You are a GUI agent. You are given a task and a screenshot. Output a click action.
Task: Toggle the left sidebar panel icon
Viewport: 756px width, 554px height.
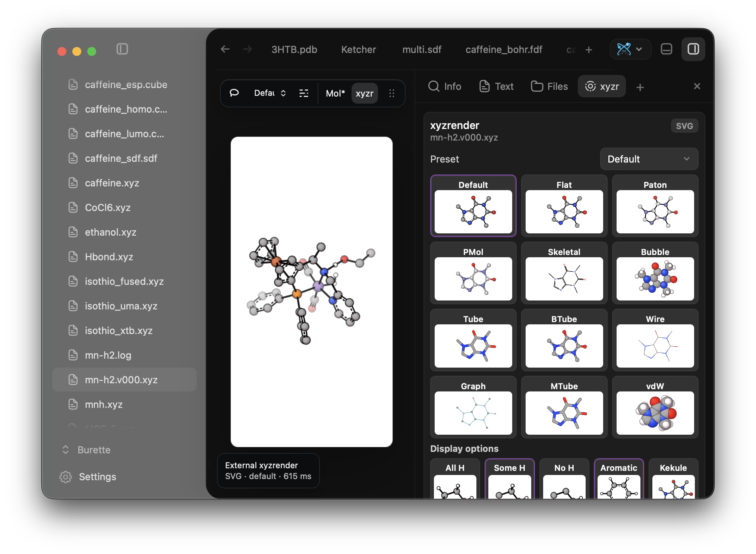pos(122,49)
